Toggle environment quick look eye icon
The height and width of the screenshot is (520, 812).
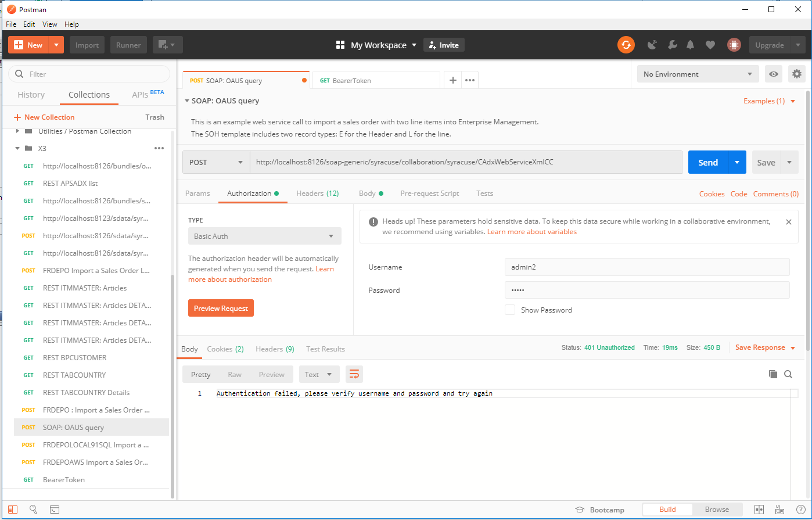click(x=773, y=74)
